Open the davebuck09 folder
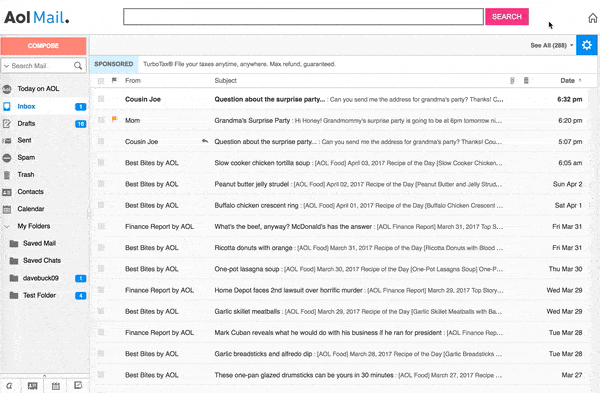Image resolution: width=600 pixels, height=393 pixels. (x=44, y=278)
